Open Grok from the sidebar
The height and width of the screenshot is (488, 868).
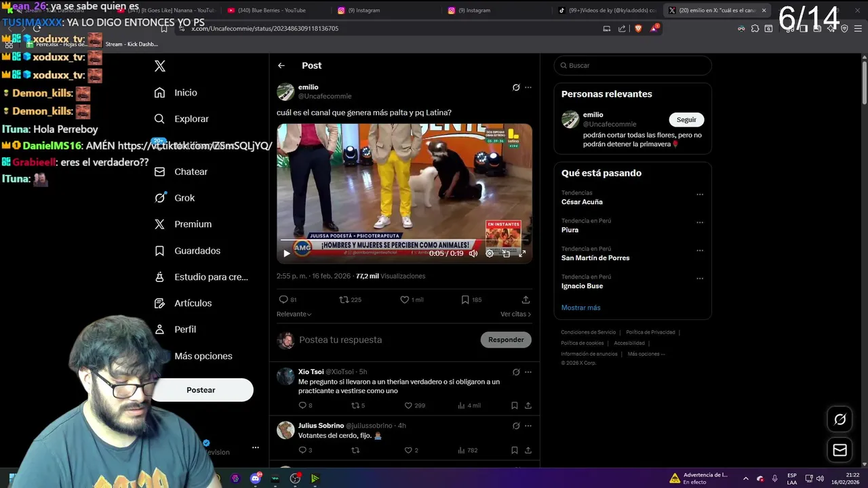pyautogui.click(x=174, y=198)
